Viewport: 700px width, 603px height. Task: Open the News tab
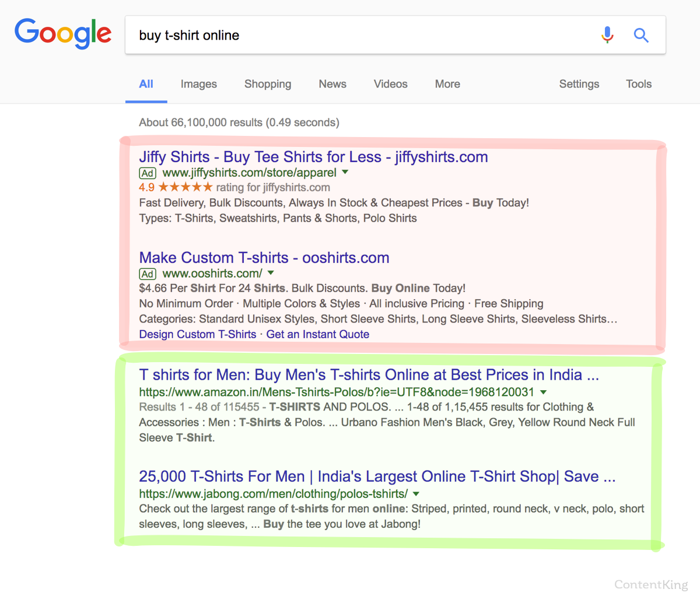(332, 84)
